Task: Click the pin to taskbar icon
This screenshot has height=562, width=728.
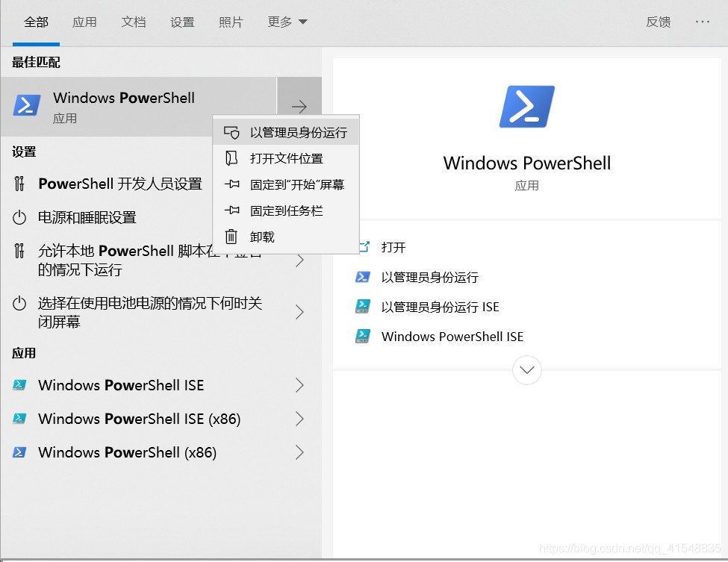Action: coord(231,210)
